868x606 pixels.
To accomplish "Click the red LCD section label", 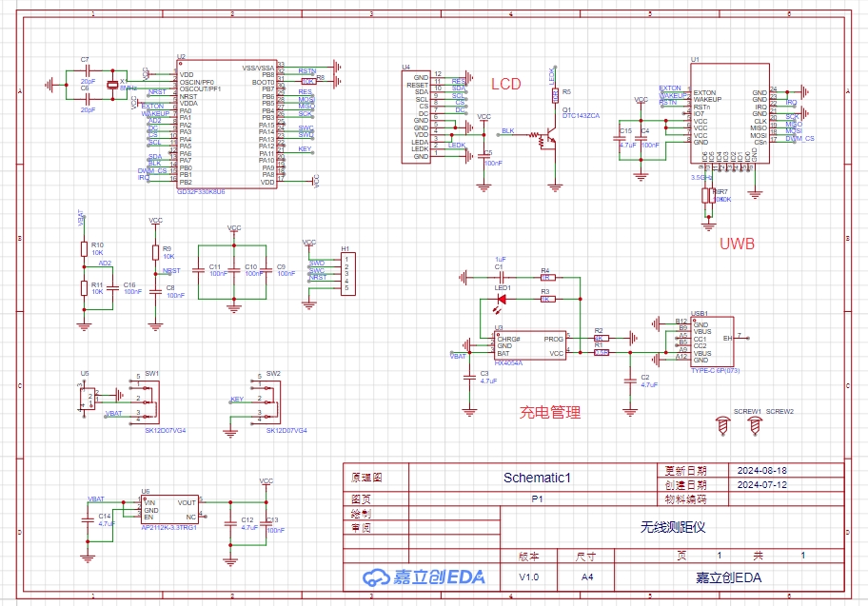I will pyautogui.click(x=506, y=84).
